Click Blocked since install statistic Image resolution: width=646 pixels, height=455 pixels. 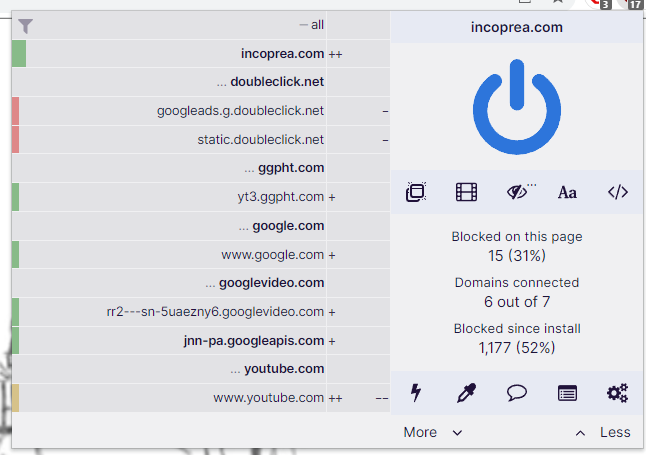[x=517, y=338]
